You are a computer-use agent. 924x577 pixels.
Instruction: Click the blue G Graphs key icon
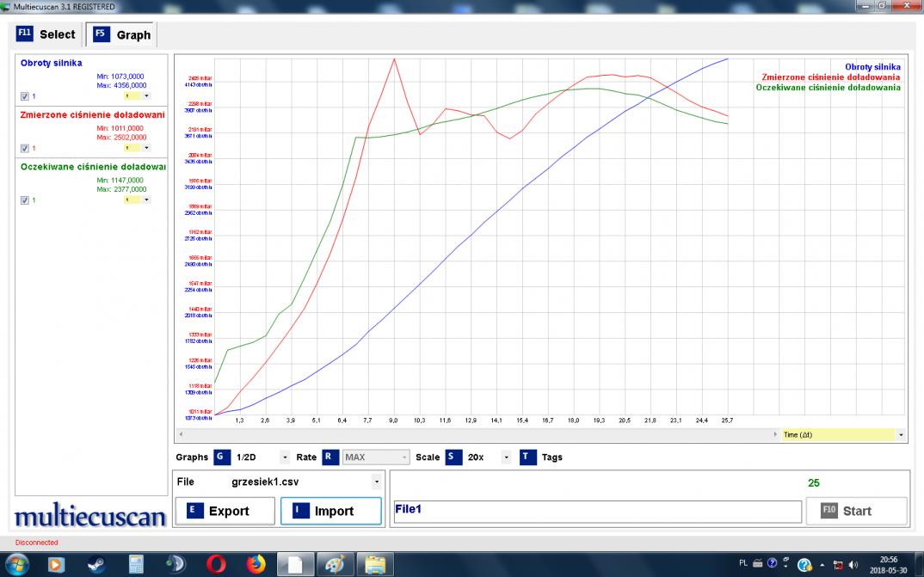[222, 457]
